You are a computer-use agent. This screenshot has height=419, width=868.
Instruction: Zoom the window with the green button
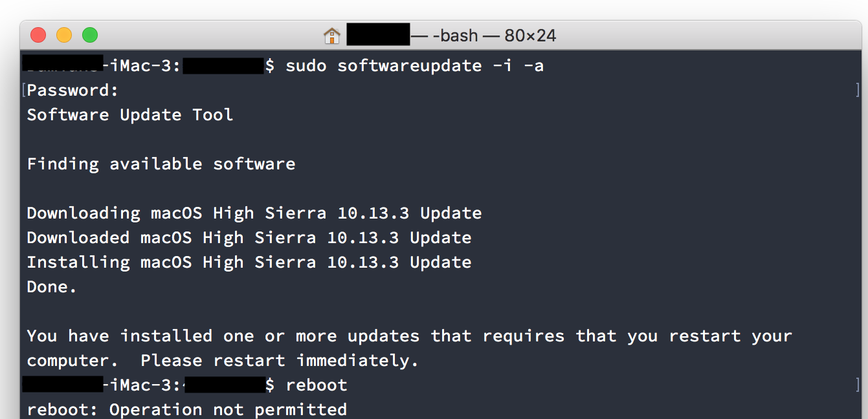coord(90,35)
